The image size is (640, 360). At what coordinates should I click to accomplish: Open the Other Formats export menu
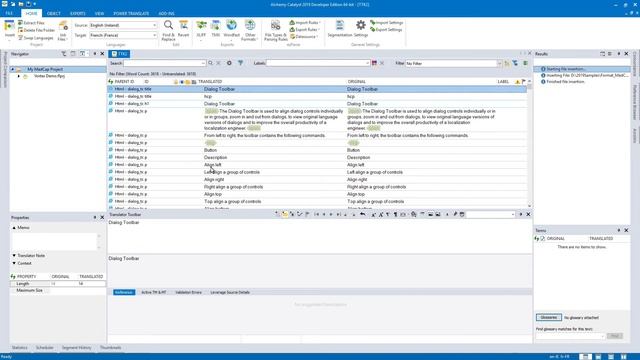click(x=249, y=31)
